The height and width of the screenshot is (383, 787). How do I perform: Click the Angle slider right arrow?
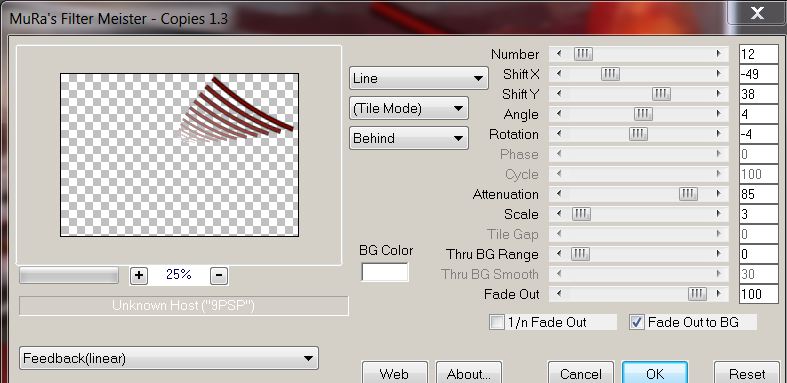pos(719,114)
